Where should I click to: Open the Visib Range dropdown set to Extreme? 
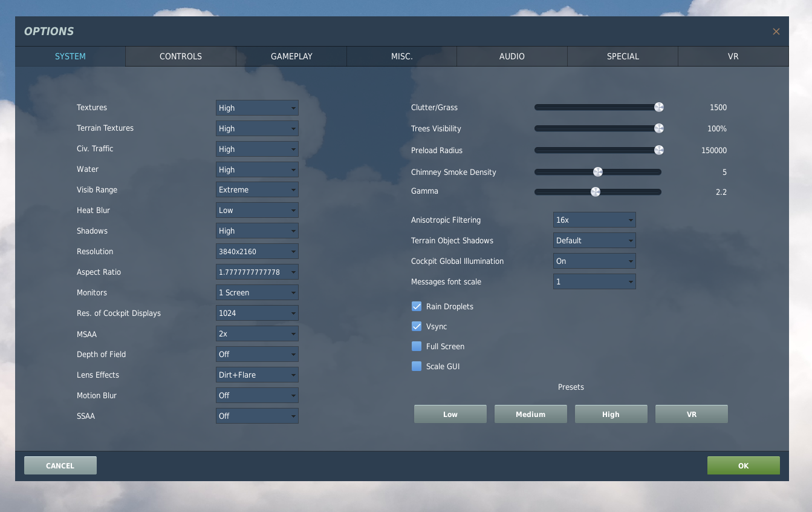[x=257, y=189]
